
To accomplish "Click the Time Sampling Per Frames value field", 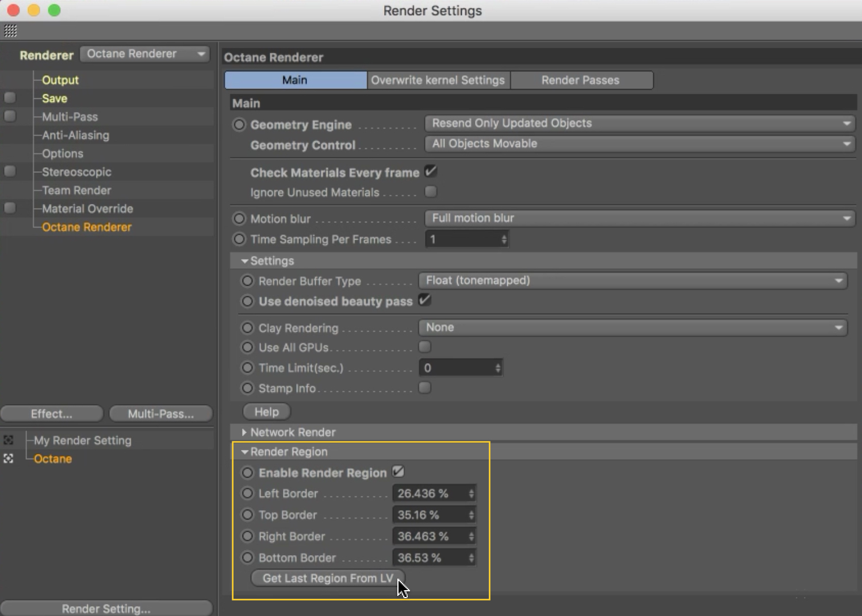I will (x=467, y=239).
